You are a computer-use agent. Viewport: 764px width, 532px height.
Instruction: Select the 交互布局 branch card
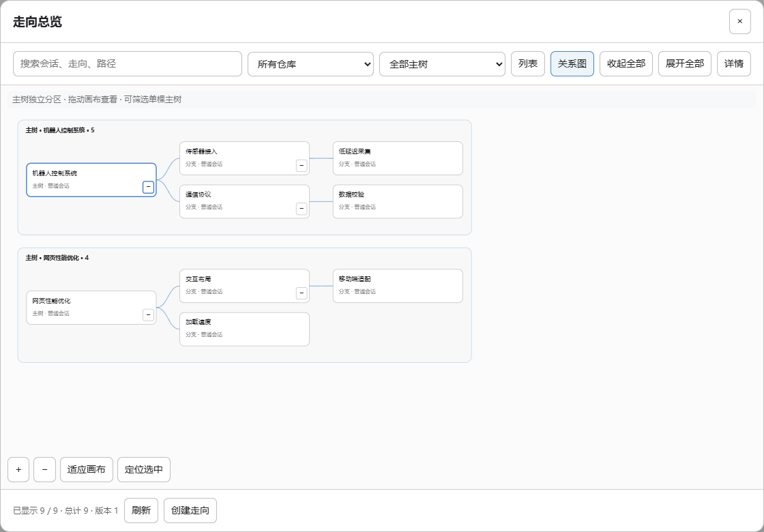(x=245, y=286)
